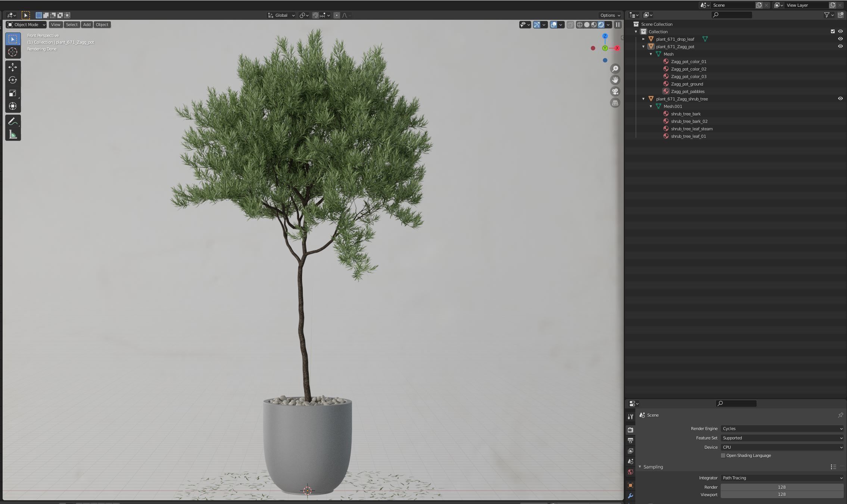The height and width of the screenshot is (504, 847).
Task: Select the Scale tool
Action: (x=13, y=93)
